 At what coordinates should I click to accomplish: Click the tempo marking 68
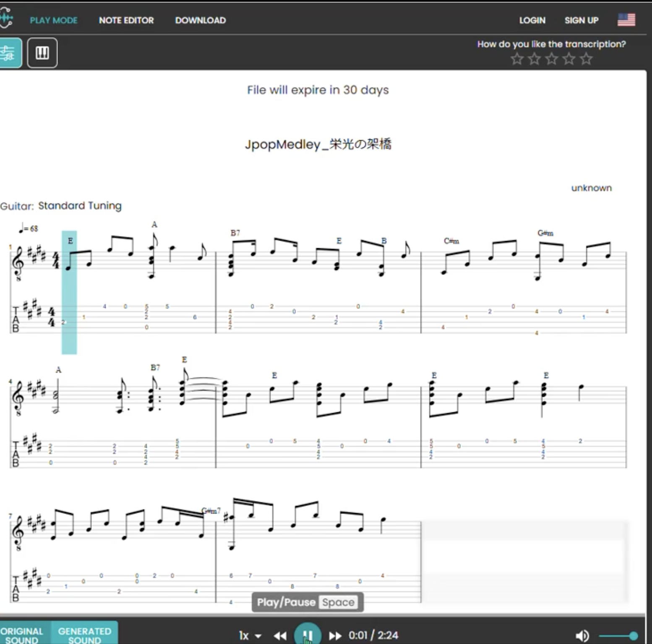pyautogui.click(x=29, y=228)
